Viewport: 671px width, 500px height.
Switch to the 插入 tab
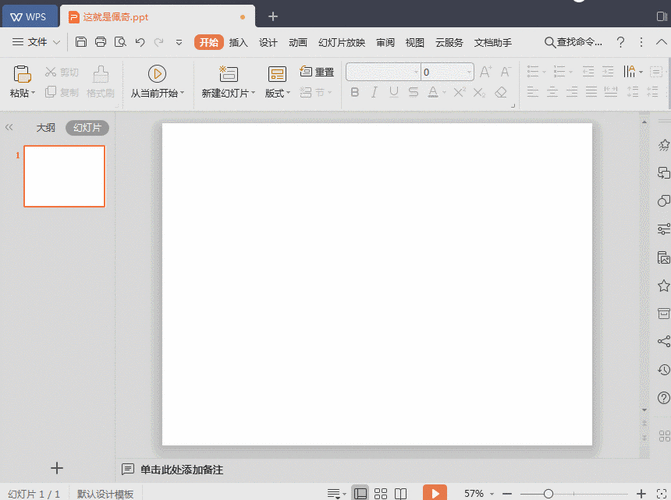pos(238,42)
